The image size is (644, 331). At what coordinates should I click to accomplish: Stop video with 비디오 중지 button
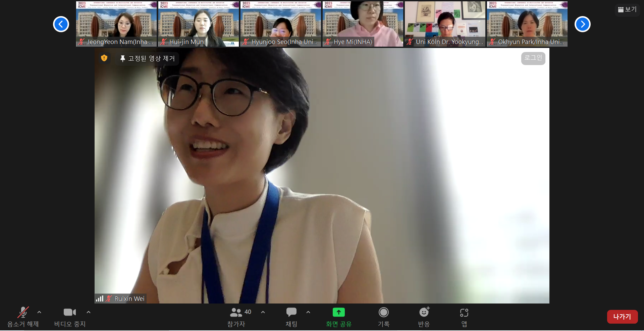pos(70,317)
